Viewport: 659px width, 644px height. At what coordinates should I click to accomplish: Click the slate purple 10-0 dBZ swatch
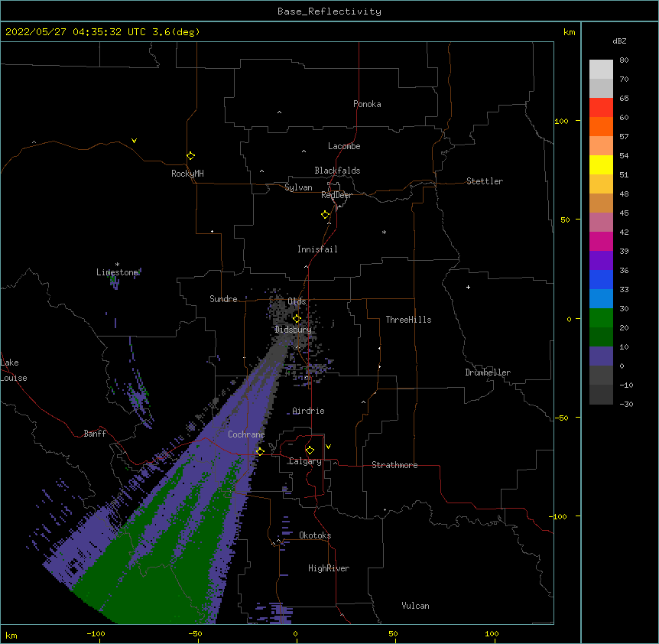[x=601, y=356]
